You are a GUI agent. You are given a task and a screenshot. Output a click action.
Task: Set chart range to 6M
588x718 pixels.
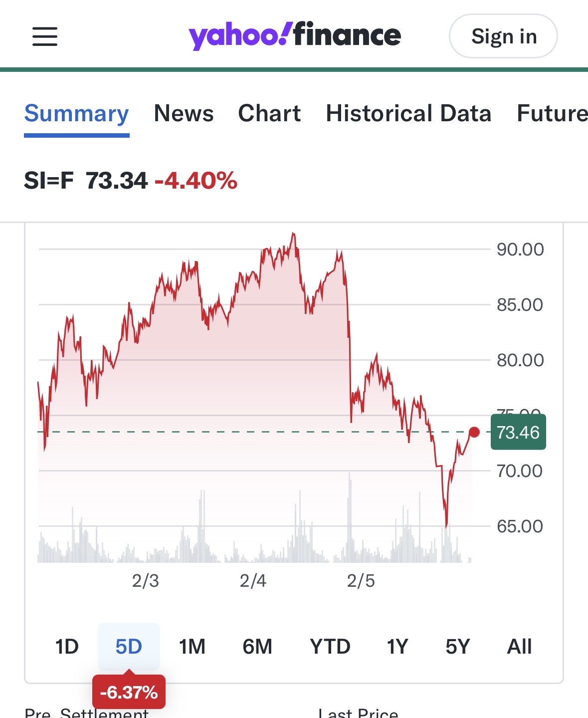click(257, 647)
